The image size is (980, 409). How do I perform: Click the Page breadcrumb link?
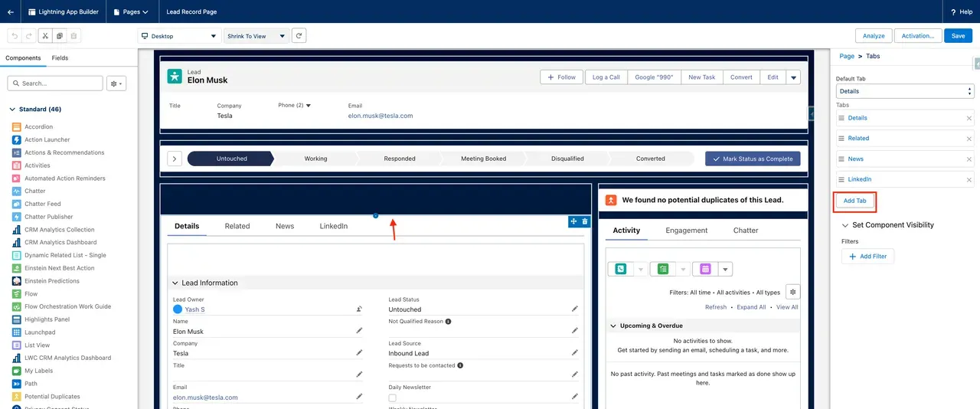pyautogui.click(x=847, y=56)
